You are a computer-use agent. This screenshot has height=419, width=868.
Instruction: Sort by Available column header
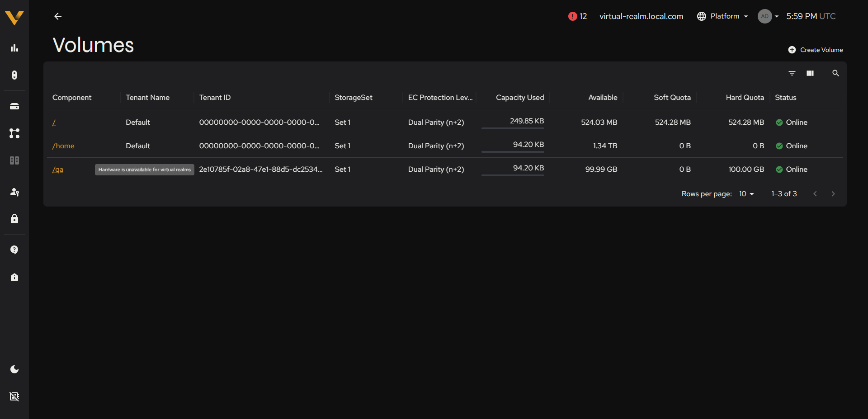[603, 98]
